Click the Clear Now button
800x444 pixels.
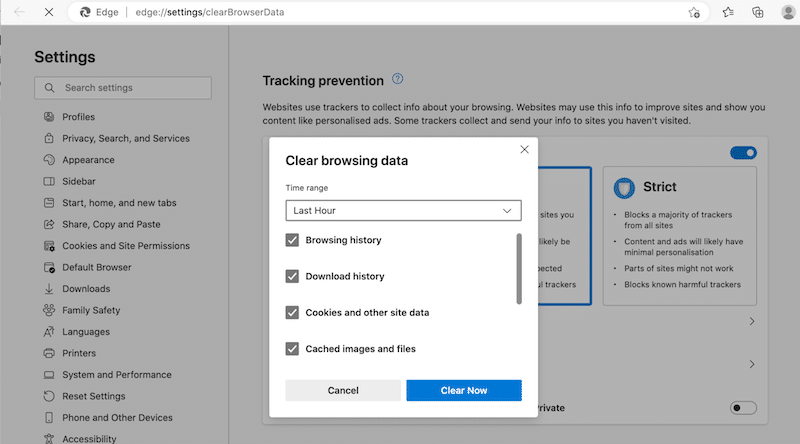464,390
